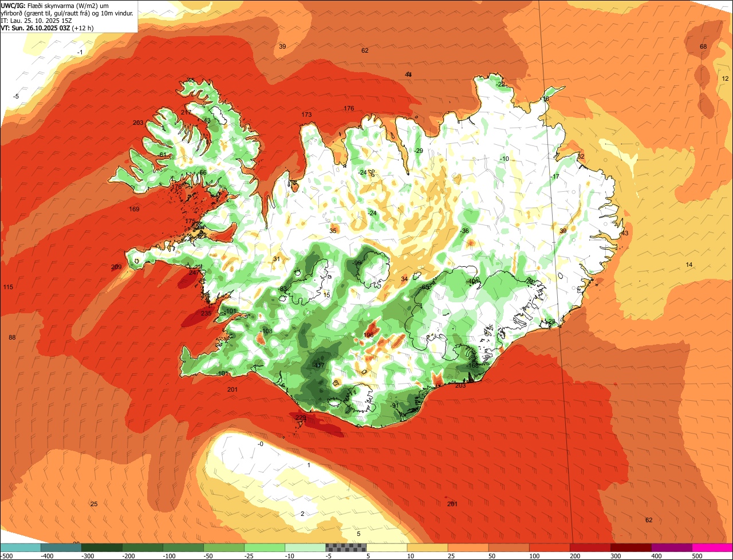Viewport: 733px width, 560px height.
Task: Click the IT: Lau. 25. 10. 2025 15Z line
Action: pos(37,20)
